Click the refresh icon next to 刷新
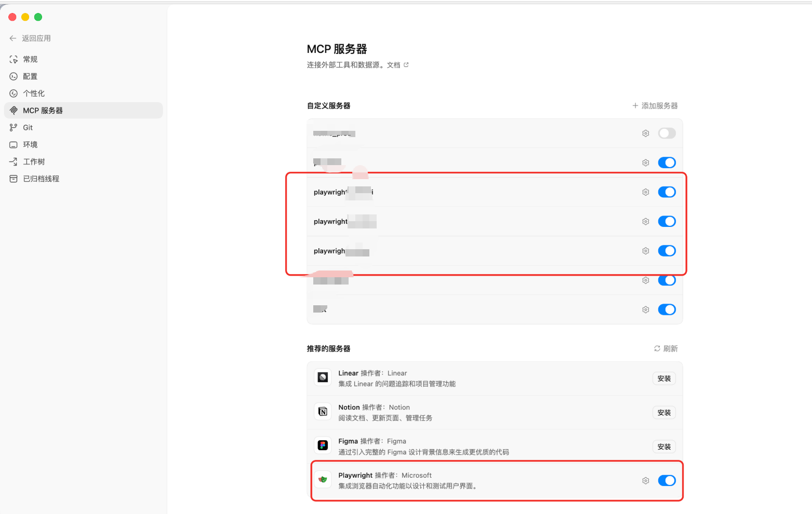This screenshot has width=812, height=514. coord(657,349)
